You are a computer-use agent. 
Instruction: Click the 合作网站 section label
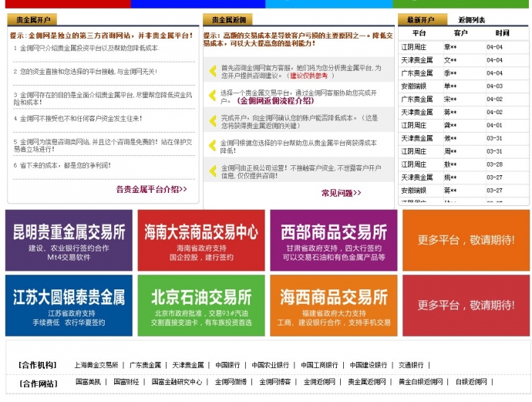38,383
